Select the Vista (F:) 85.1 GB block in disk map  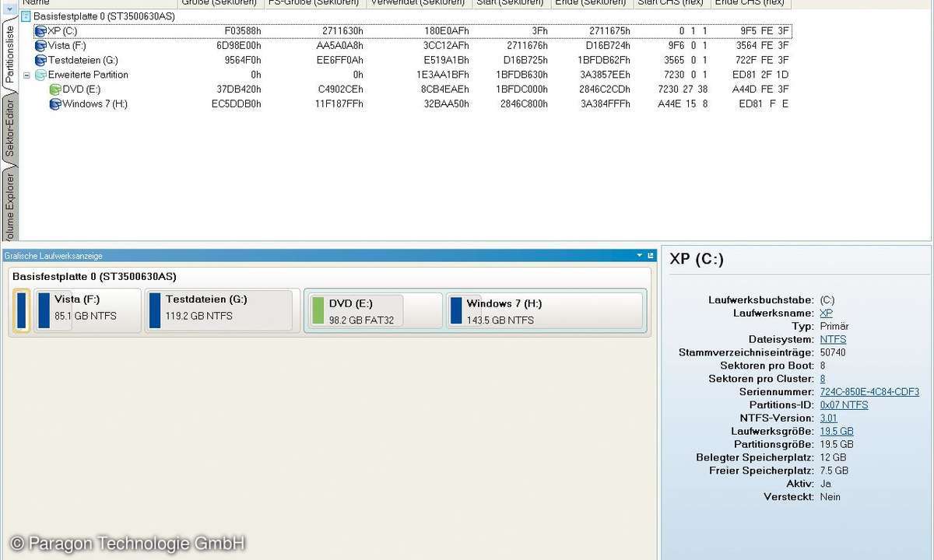87,310
